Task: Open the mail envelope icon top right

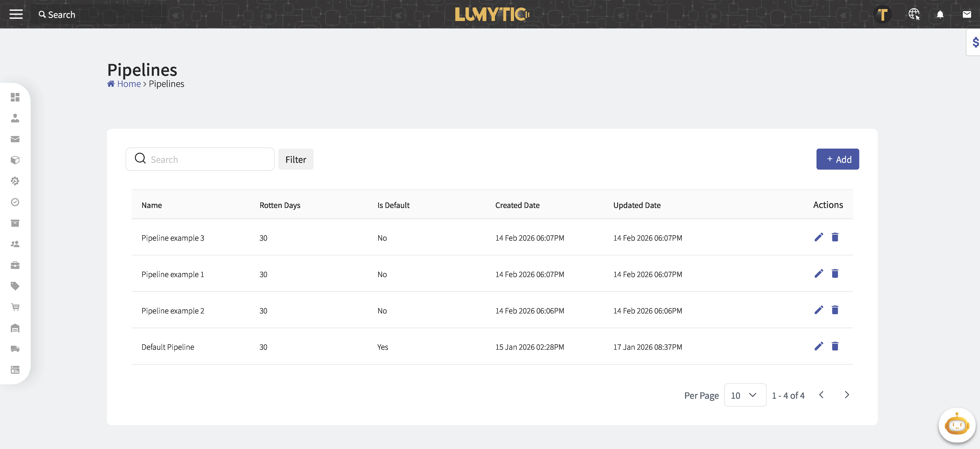Action: click(x=967, y=14)
